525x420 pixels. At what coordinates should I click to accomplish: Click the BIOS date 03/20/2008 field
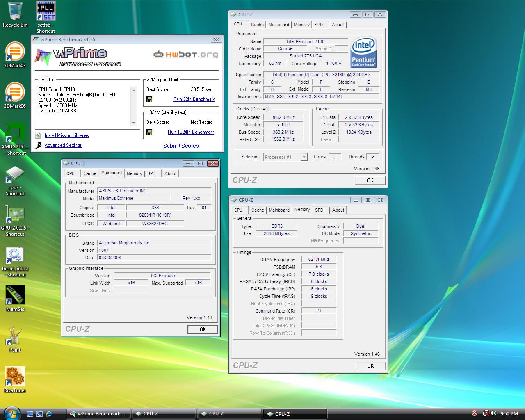point(154,258)
